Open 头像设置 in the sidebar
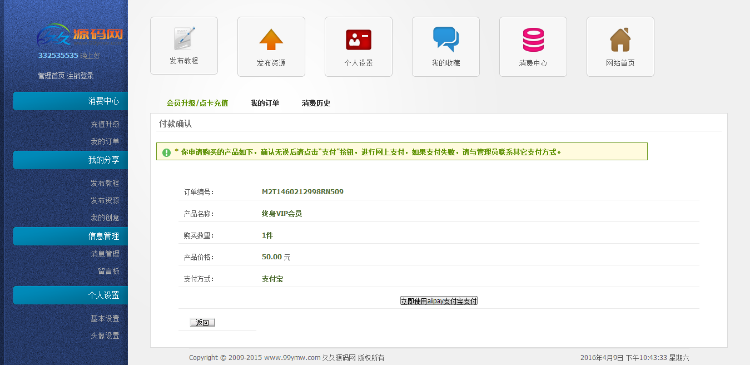The height and width of the screenshot is (365, 750). coord(105,336)
